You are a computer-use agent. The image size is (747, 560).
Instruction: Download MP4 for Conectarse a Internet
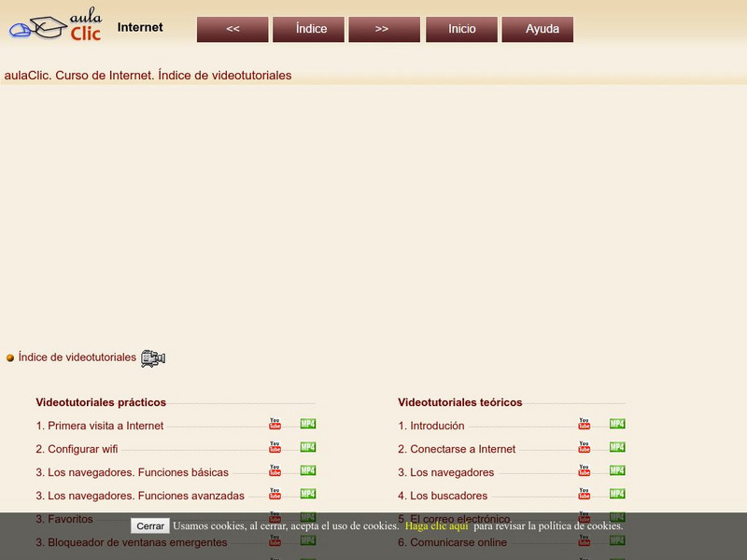(x=617, y=447)
